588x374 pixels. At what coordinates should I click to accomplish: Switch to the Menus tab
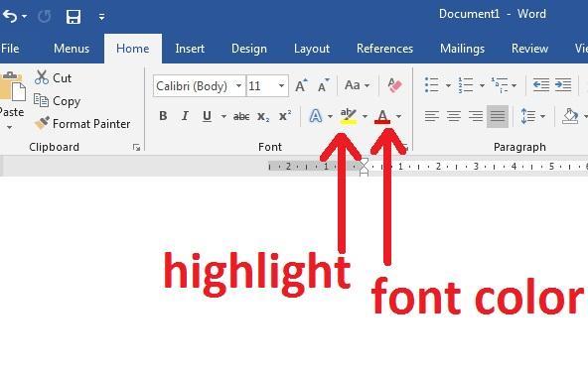coord(72,49)
